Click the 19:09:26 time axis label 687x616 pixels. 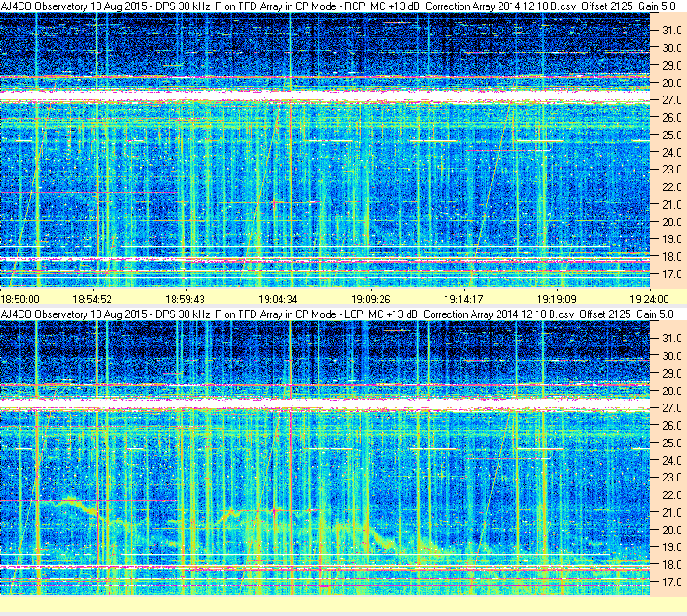tap(370, 300)
